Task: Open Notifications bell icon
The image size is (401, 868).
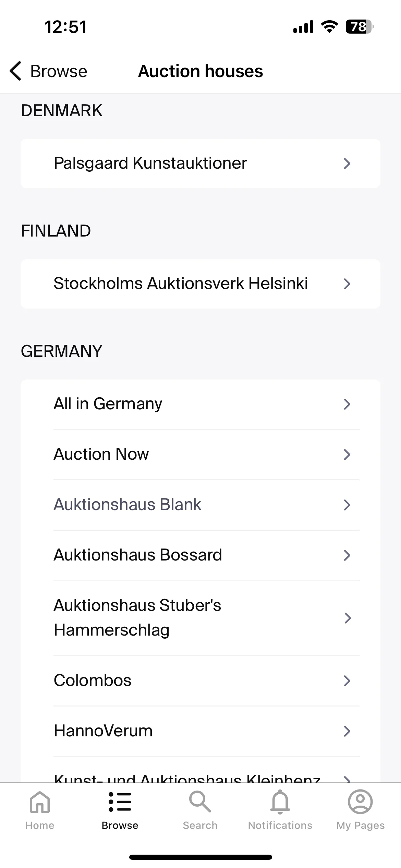Action: point(280,802)
